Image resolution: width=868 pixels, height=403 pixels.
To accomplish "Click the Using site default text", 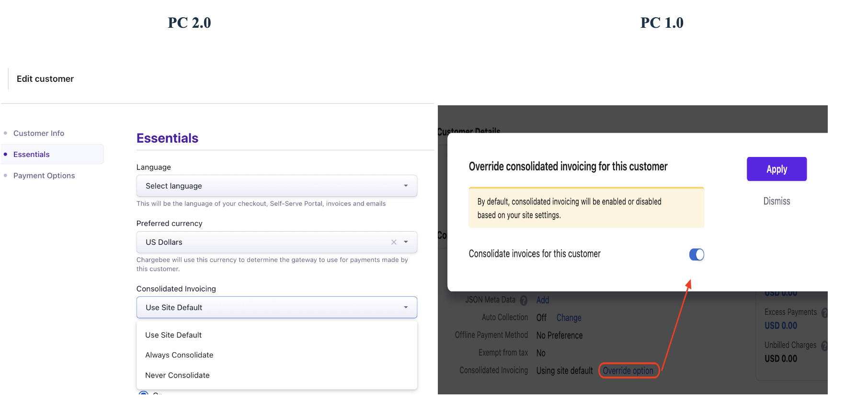I will [x=564, y=370].
